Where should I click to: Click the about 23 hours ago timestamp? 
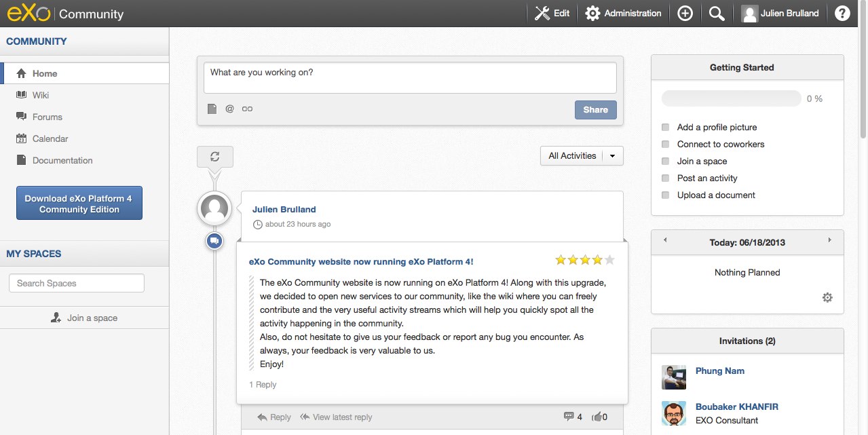[298, 224]
